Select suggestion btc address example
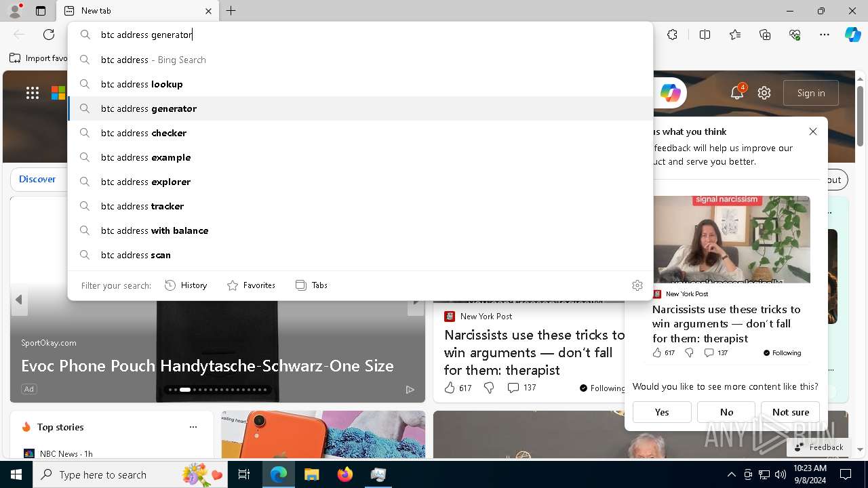The image size is (868, 488). point(360,157)
